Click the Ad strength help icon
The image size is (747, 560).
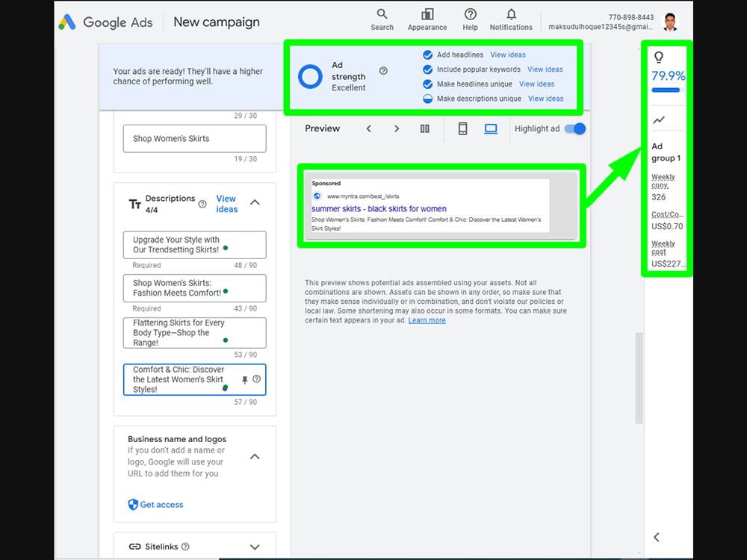coord(383,71)
